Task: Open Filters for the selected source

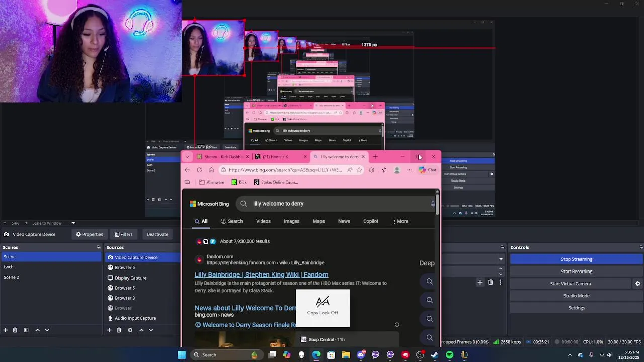Action: 123,234
